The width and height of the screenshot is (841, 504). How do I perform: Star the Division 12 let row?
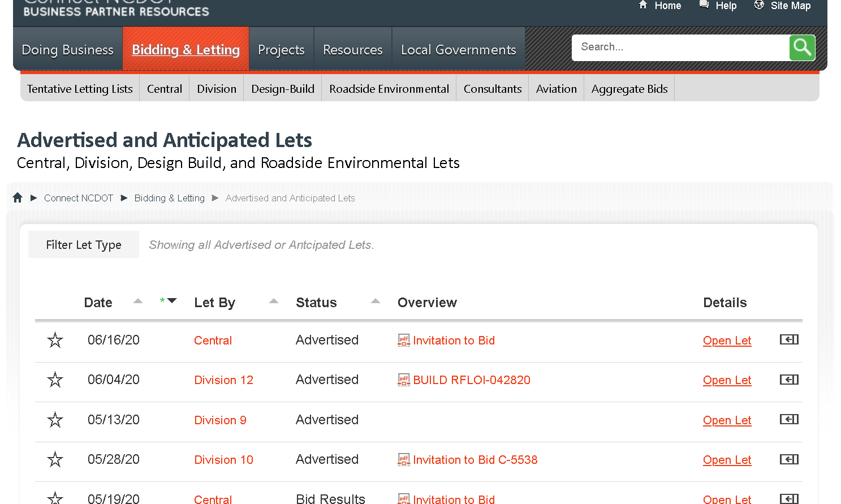(55, 380)
